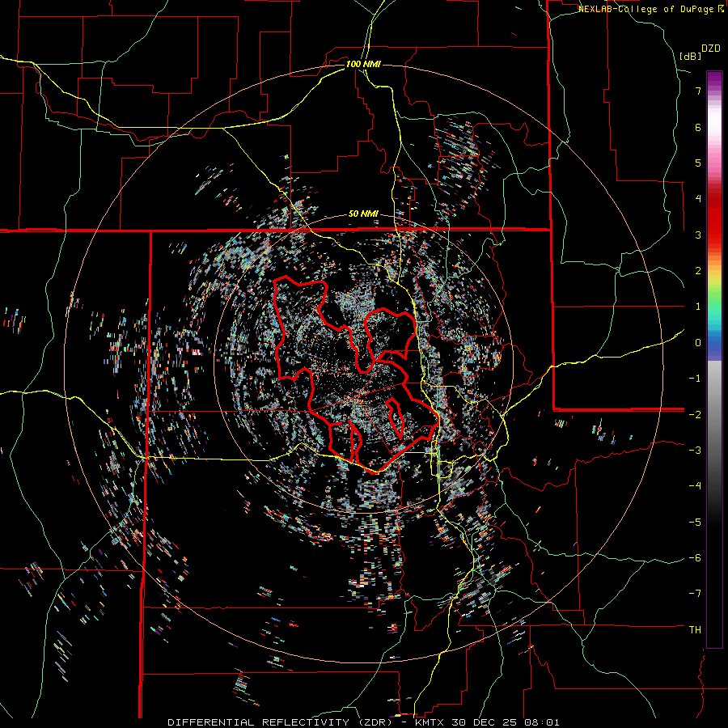Click the [dB] unit label
Screen dimensions: 728x728
pos(691,56)
